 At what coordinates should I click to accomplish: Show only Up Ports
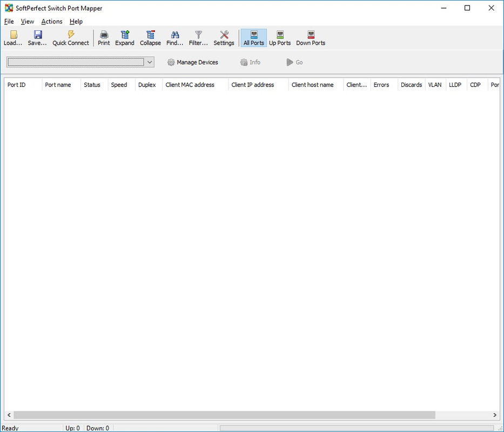pos(280,38)
